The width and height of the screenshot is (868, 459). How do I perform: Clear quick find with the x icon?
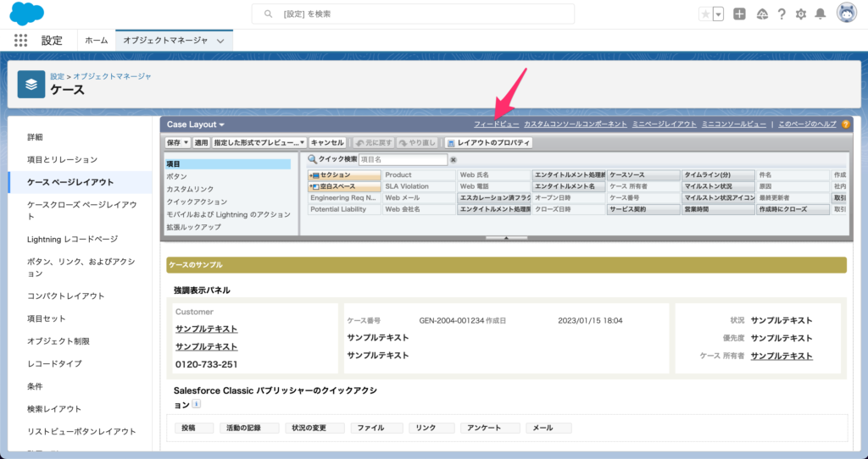(453, 159)
